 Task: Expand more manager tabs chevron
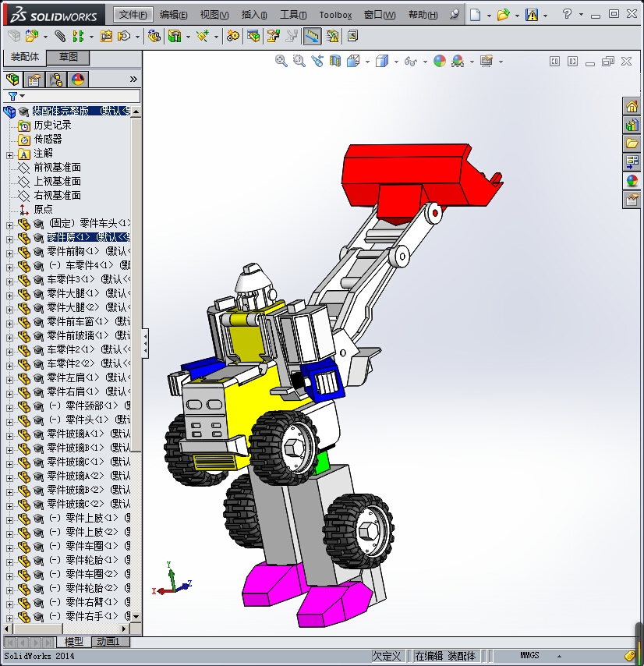pos(133,79)
